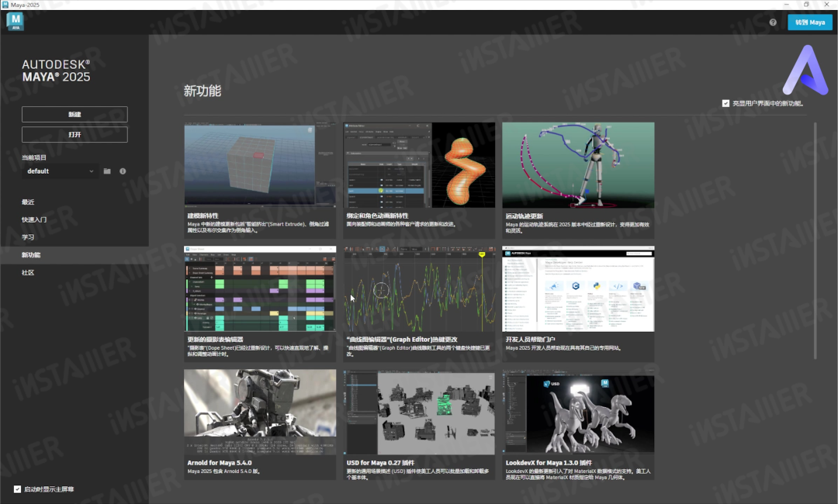Click the LookdevX for Maya 1.3.0 插件 title
This screenshot has width=838, height=504.
(549, 463)
